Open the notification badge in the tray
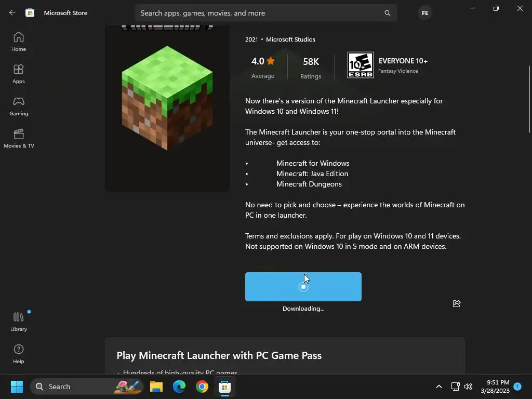Viewport: 532px width, 399px height. (517, 386)
